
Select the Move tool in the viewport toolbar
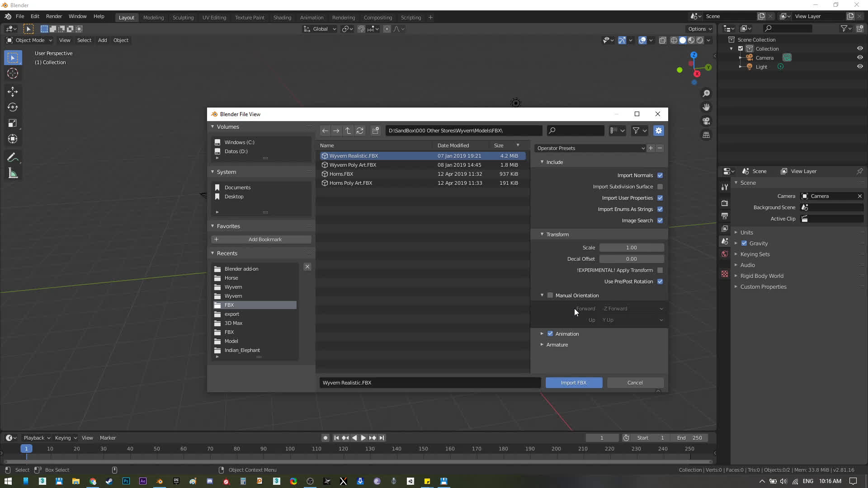[x=12, y=92]
